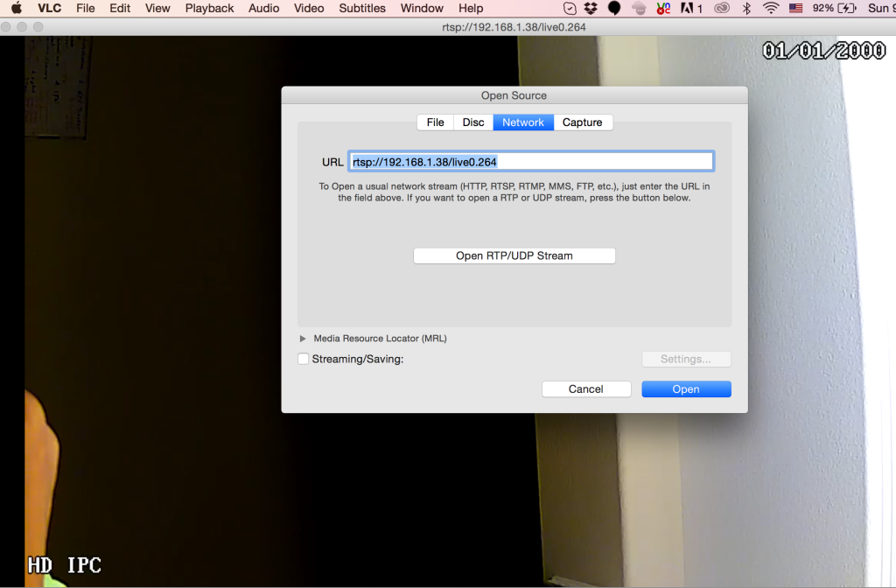The image size is (896, 588).
Task: Switch to the Disc tab
Action: (473, 122)
